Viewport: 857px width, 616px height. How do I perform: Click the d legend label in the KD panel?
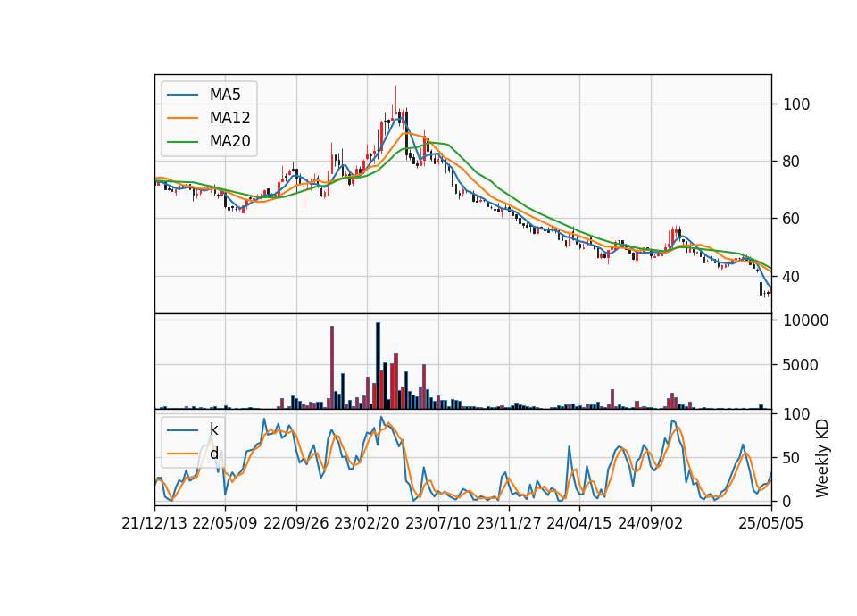[214, 453]
